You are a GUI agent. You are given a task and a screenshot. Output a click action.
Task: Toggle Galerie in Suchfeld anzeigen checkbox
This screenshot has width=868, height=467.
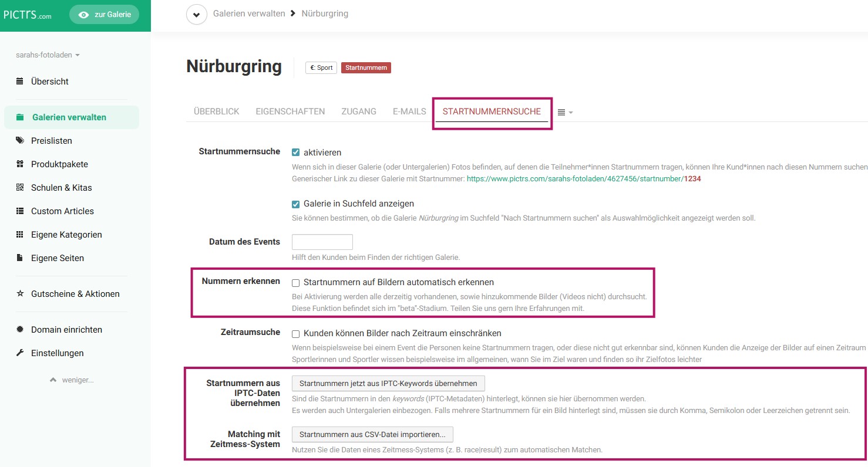click(296, 204)
